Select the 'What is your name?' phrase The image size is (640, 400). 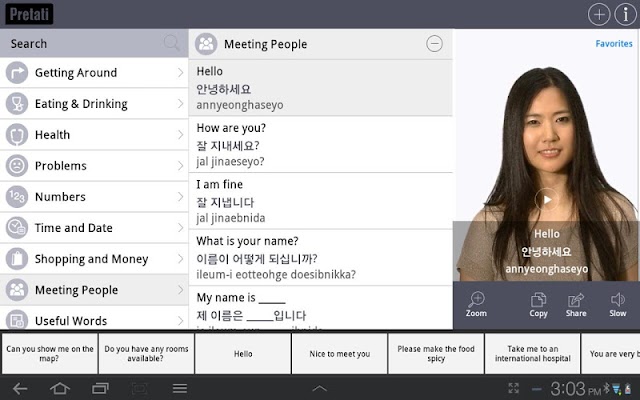point(320,257)
